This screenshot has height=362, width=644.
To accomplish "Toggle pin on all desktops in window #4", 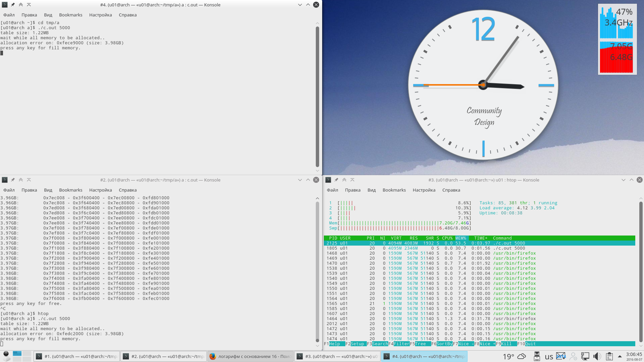I will (x=13, y=5).
